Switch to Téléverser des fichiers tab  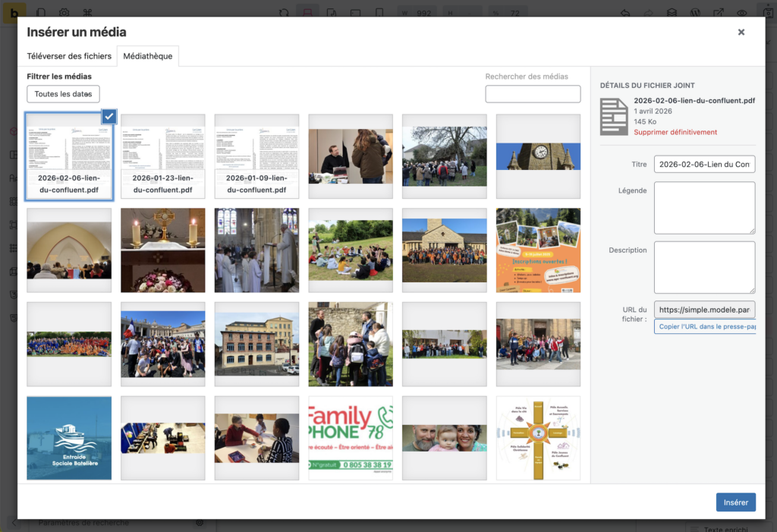click(x=69, y=56)
